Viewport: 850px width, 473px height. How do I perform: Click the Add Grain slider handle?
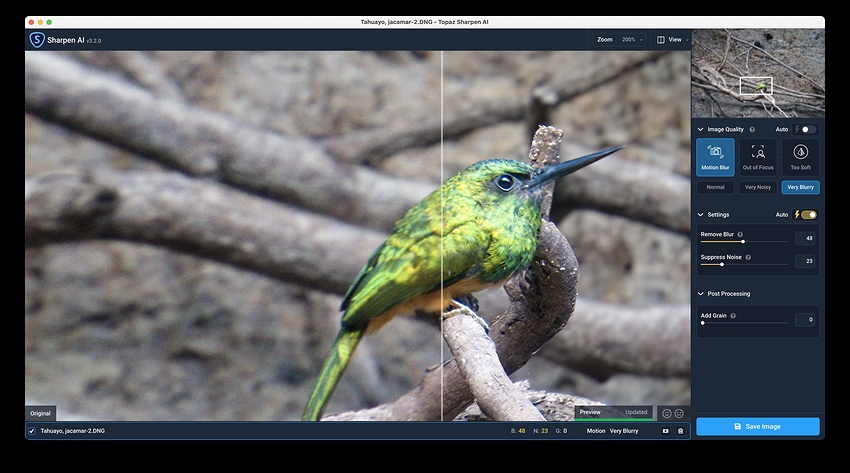coord(702,323)
